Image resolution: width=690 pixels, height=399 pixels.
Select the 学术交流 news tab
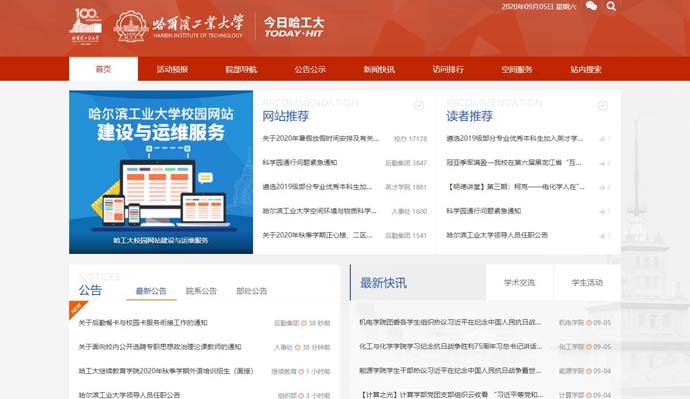[x=519, y=282]
